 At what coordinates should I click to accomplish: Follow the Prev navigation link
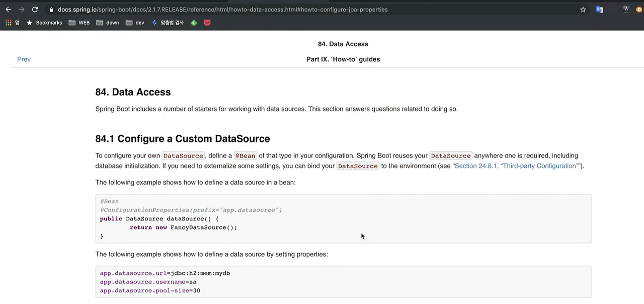[x=24, y=59]
